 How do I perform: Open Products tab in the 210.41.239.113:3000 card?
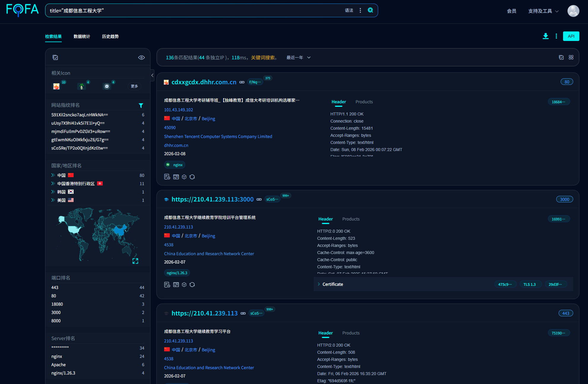[351, 219]
